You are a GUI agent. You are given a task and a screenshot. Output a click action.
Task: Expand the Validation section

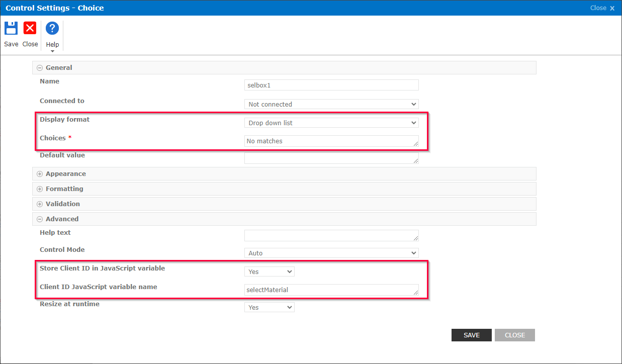point(39,204)
